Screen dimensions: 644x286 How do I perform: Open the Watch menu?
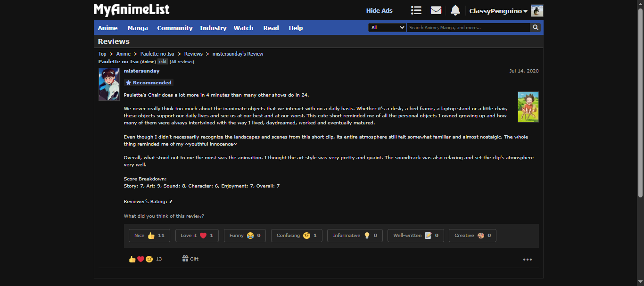click(244, 28)
